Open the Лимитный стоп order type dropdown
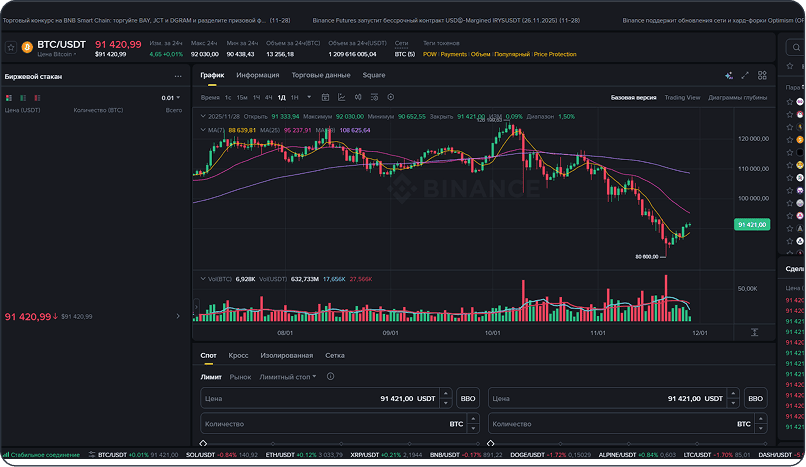 point(288,377)
